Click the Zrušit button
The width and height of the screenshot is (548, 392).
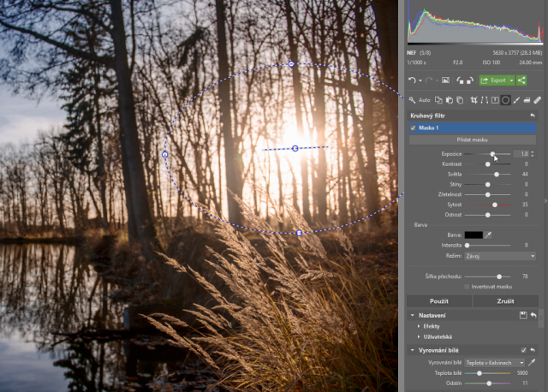click(x=505, y=301)
